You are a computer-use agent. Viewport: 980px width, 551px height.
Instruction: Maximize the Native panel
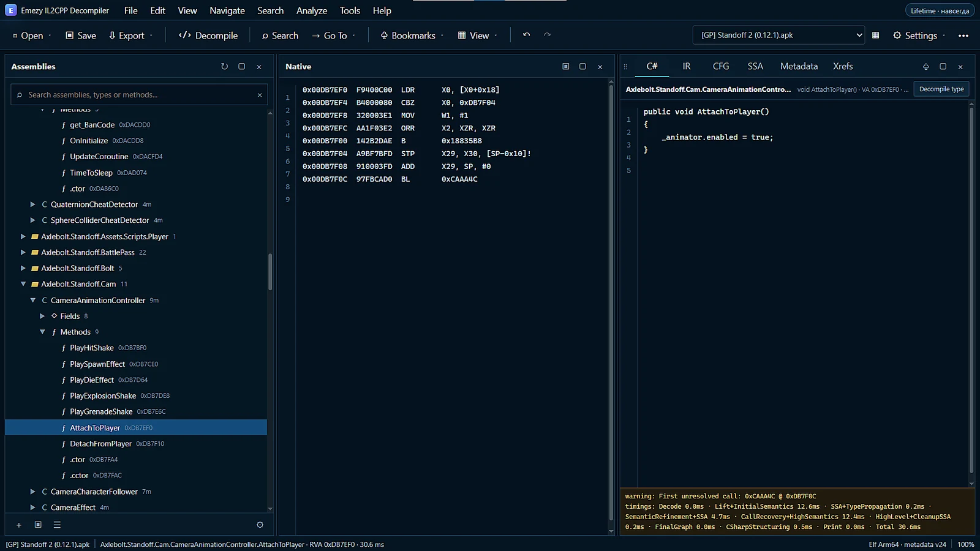pyautogui.click(x=582, y=67)
